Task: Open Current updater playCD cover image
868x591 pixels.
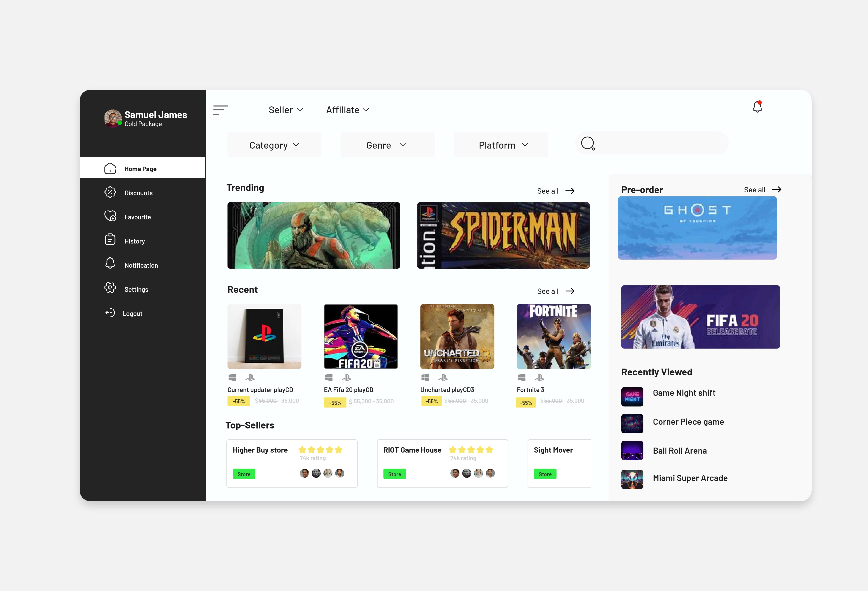Action: 264,336
